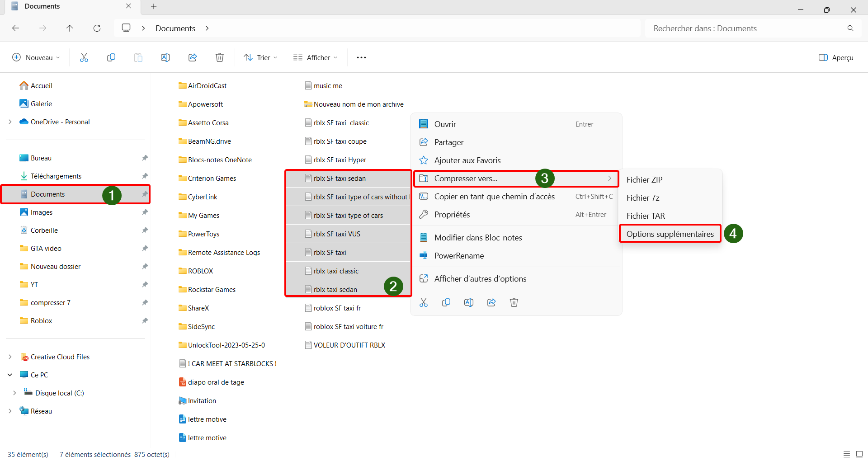
Task: Click the Copy icon in the toolbar
Action: pos(111,57)
